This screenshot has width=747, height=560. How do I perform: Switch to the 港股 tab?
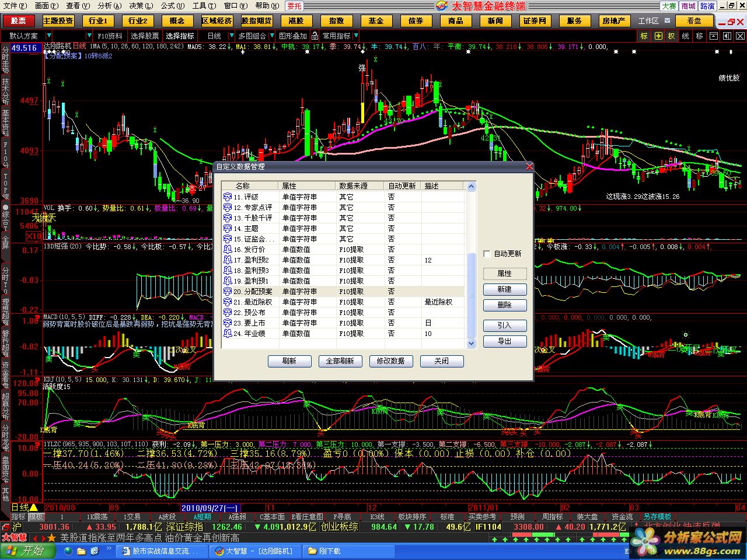(296, 21)
